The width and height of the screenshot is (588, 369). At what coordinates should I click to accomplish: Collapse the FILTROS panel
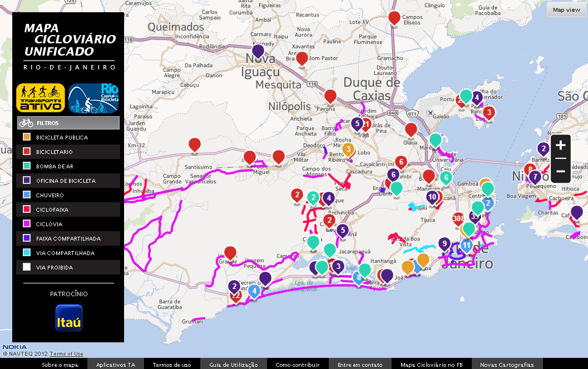68,122
